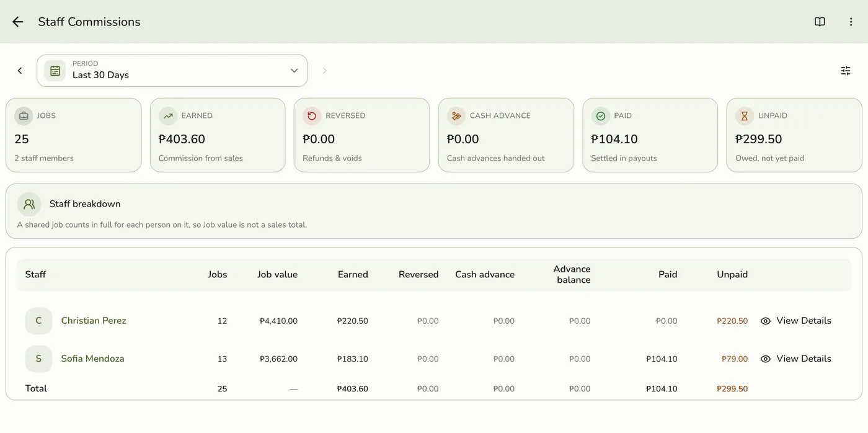Open the filter sliders icon
The image size is (868, 433).
click(x=846, y=71)
